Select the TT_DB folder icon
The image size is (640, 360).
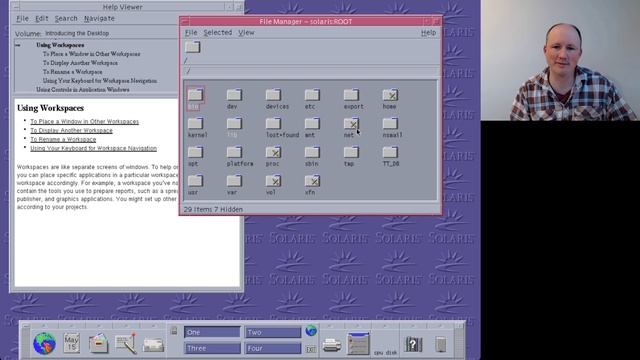point(390,153)
